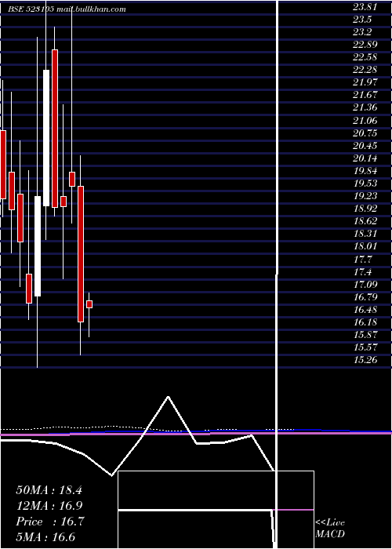The image size is (392, 549).
Task: Click the 21.97 price axis label
Action: pyautogui.click(x=365, y=82)
